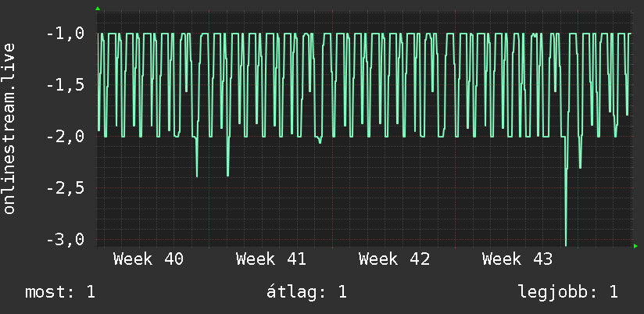Click the Week 40 axis label
644x314 pixels.
(148, 259)
